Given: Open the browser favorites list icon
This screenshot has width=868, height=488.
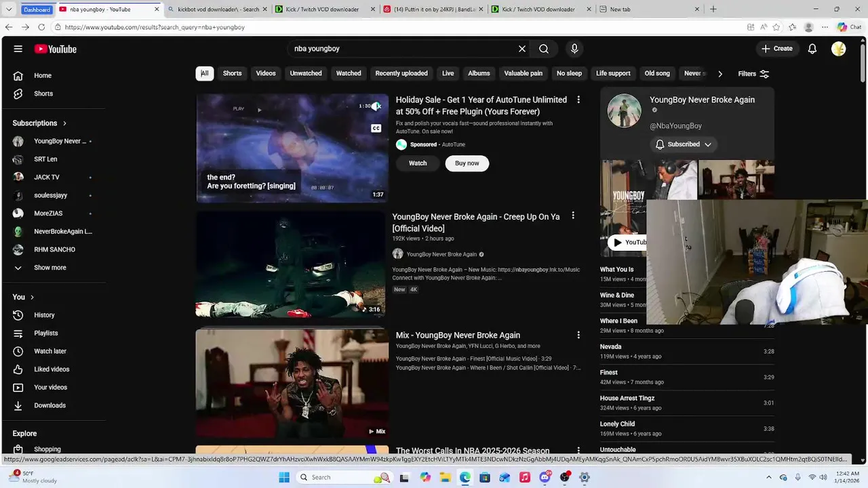Looking at the screenshot, I should pos(792,27).
